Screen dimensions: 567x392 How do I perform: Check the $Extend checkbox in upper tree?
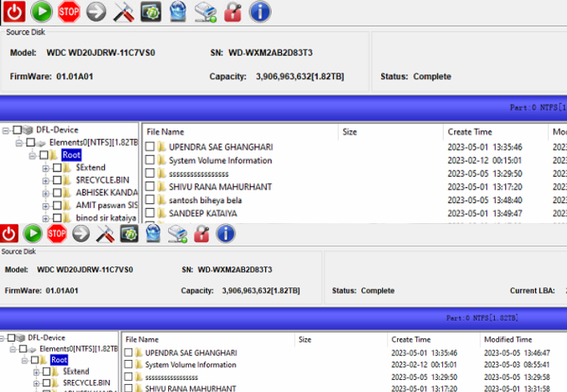(x=57, y=168)
